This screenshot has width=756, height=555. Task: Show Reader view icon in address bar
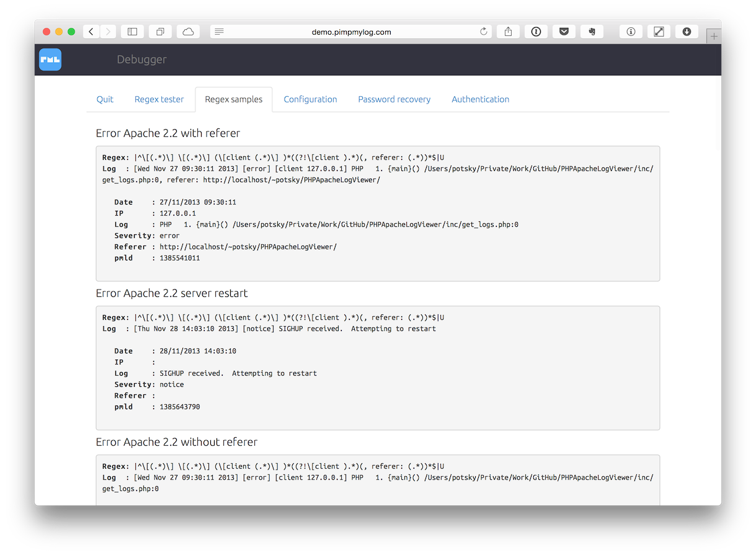220,32
